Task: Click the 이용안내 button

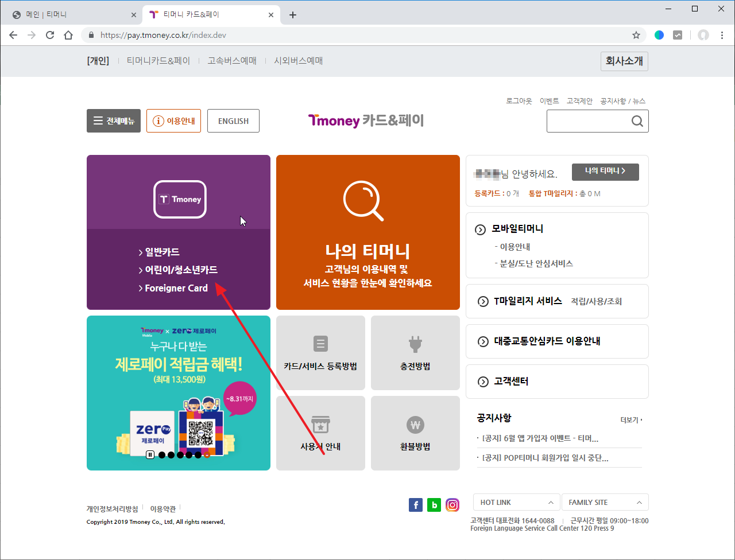Action: pos(173,121)
